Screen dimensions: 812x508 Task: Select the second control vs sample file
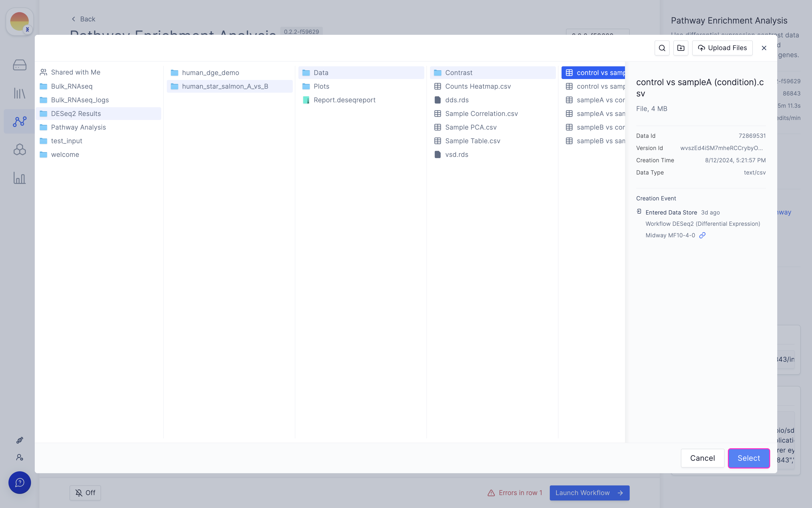pyautogui.click(x=593, y=86)
